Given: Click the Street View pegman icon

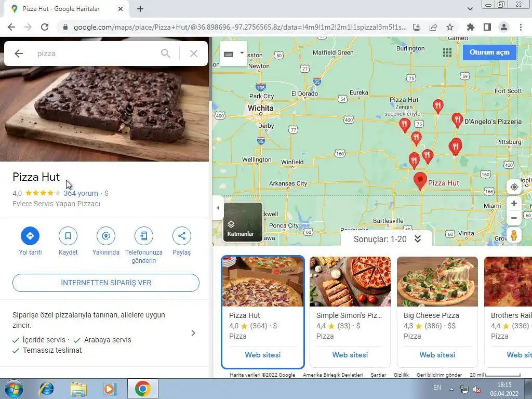Looking at the screenshot, I should pos(514,235).
